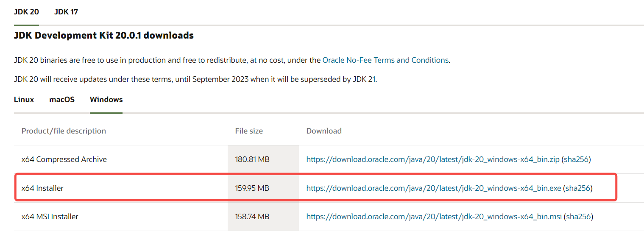
Task: Open Oracle No-Fee Terms and Conditions link
Action: (x=385, y=60)
